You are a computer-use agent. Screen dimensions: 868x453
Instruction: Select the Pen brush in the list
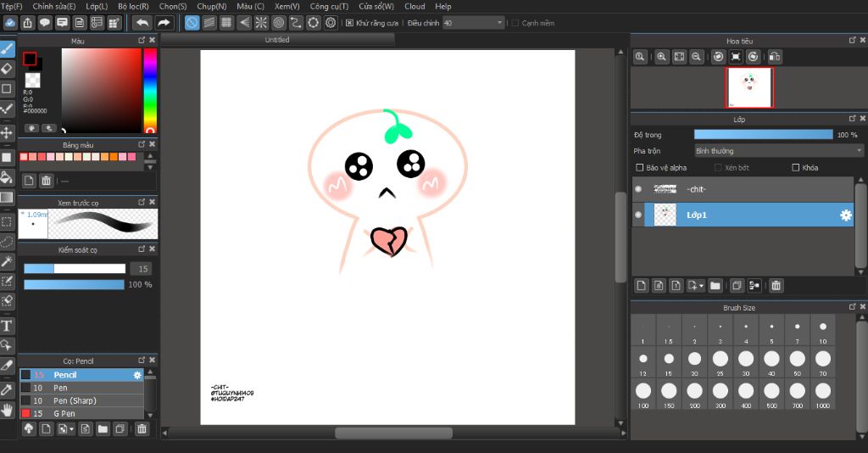pos(82,388)
